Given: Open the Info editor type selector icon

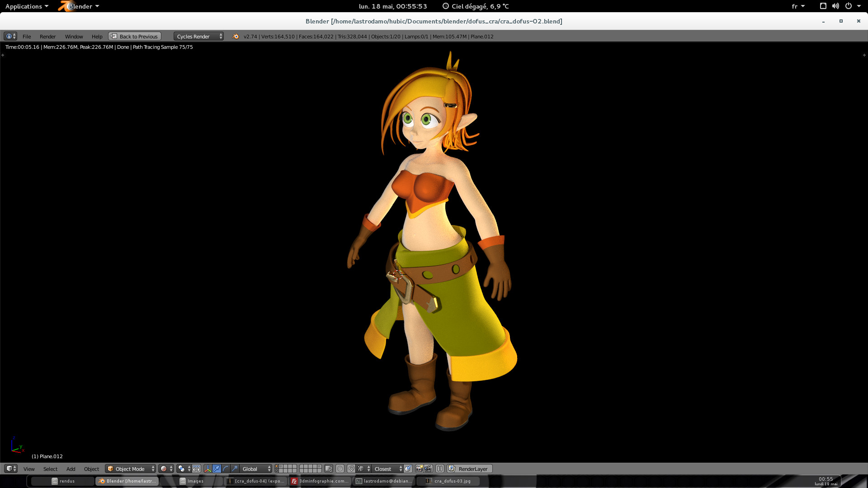Looking at the screenshot, I should (10, 36).
